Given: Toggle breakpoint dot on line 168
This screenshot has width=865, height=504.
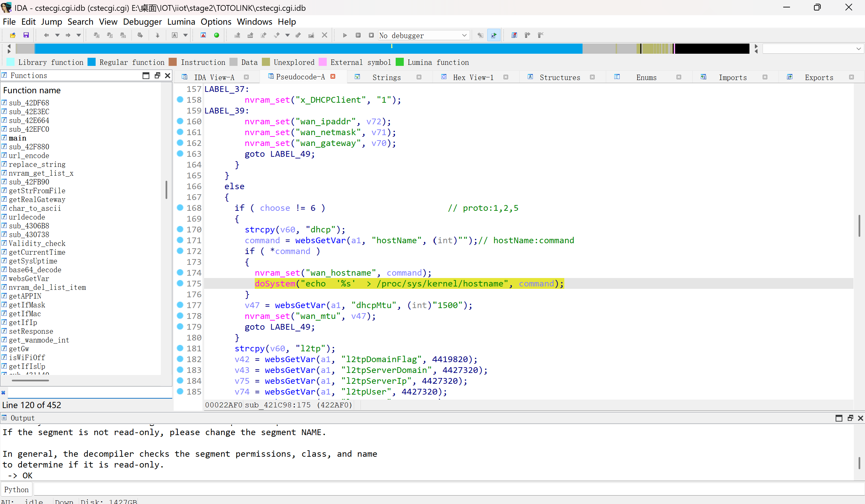Looking at the screenshot, I should click(x=180, y=207).
